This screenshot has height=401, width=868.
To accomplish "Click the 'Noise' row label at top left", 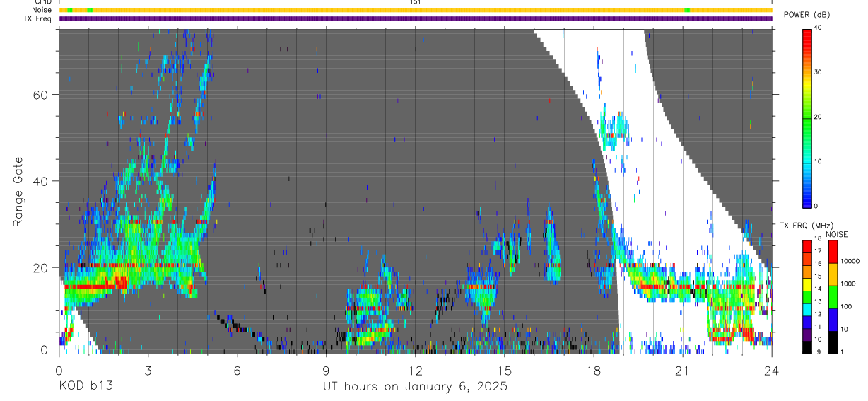I will click(43, 10).
